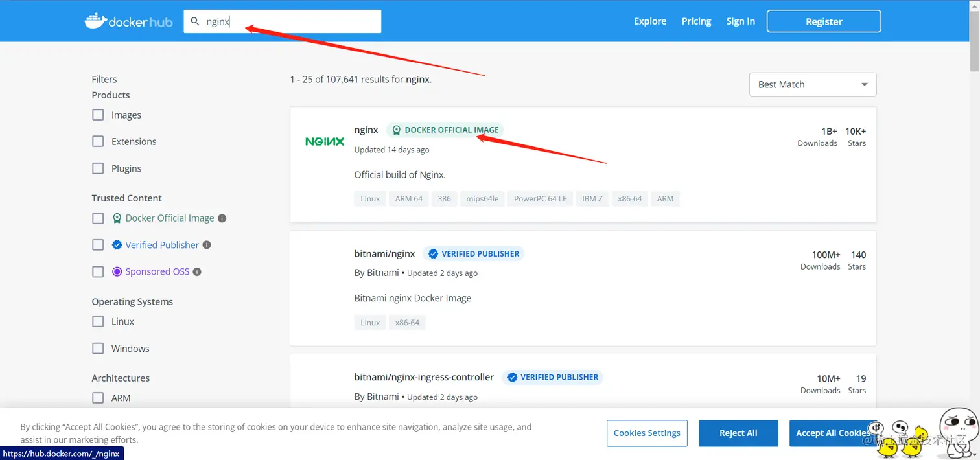Click info icon beside Verified Publisher filter
Screen dimensions: 980x460
coord(207,245)
